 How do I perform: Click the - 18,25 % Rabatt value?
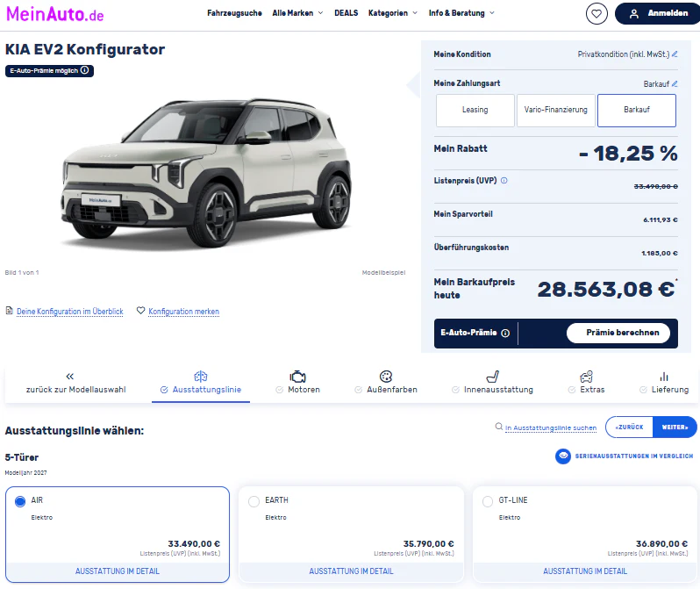[628, 154]
